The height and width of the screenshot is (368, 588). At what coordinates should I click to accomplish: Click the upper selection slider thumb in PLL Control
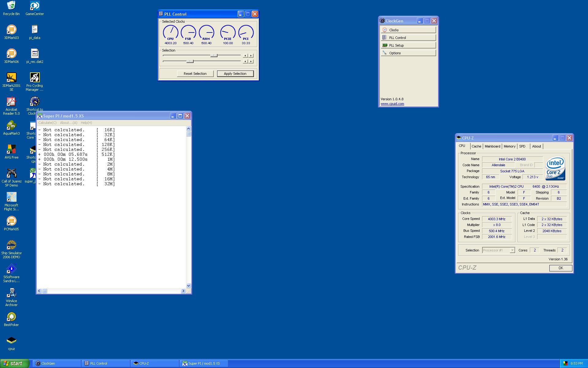(x=214, y=56)
